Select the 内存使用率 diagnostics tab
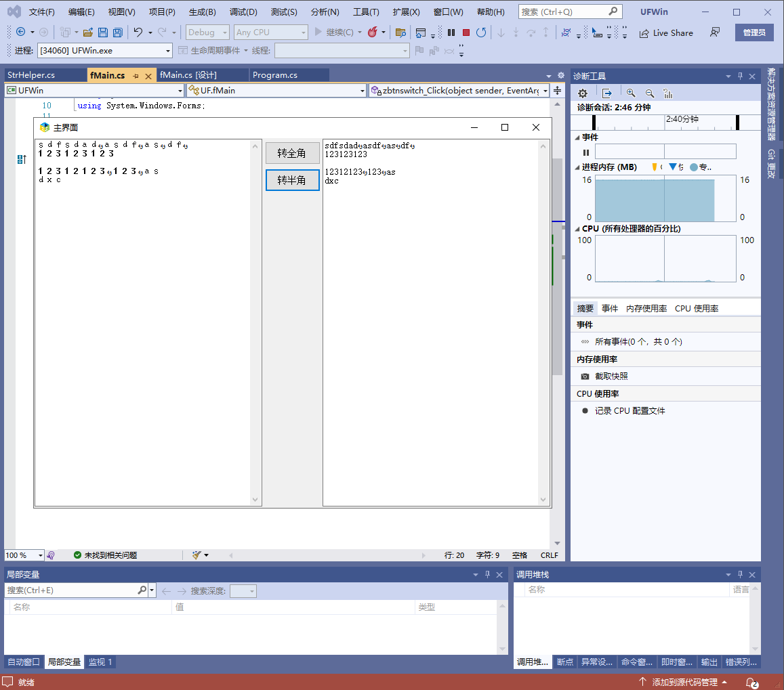 coord(646,308)
